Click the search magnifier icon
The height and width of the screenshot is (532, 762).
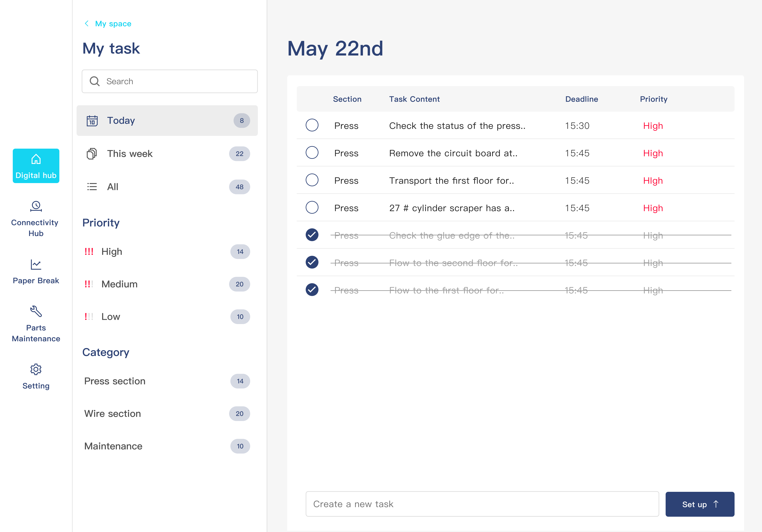[x=95, y=81]
